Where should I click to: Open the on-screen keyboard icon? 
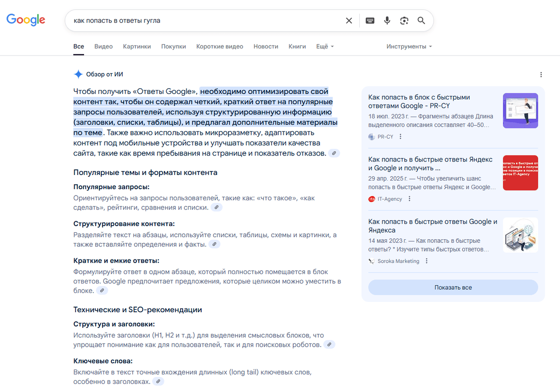(370, 21)
